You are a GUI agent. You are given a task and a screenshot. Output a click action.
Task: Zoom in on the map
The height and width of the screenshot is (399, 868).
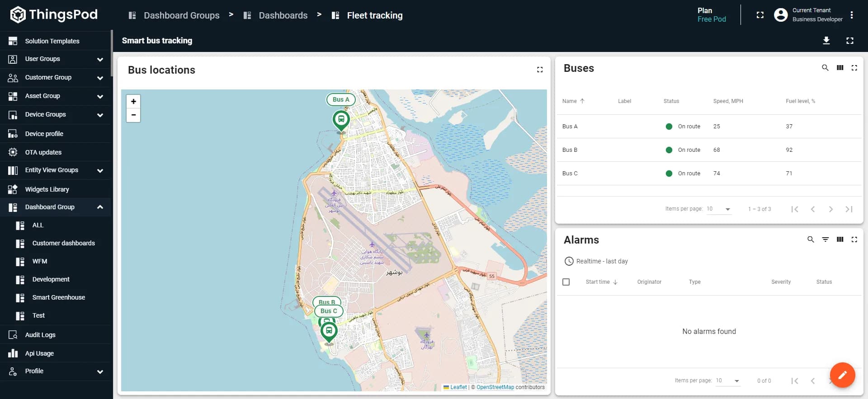point(133,102)
